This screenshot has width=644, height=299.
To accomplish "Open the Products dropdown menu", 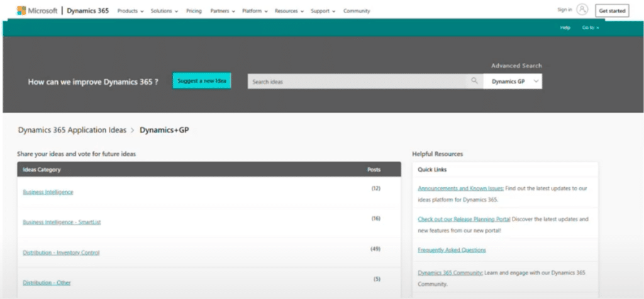I will pos(130,11).
